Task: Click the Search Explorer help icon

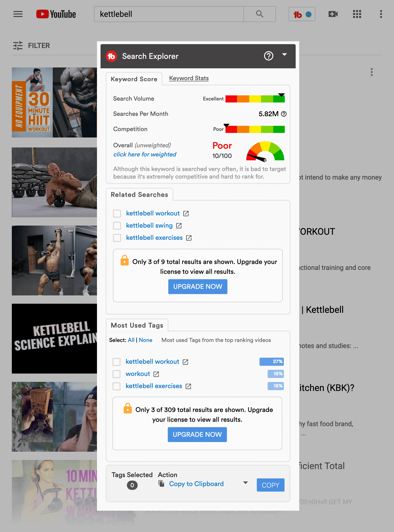Action: point(268,56)
